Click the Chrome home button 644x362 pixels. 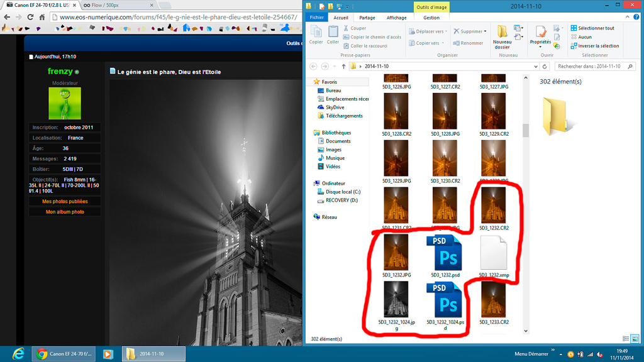coord(42,17)
